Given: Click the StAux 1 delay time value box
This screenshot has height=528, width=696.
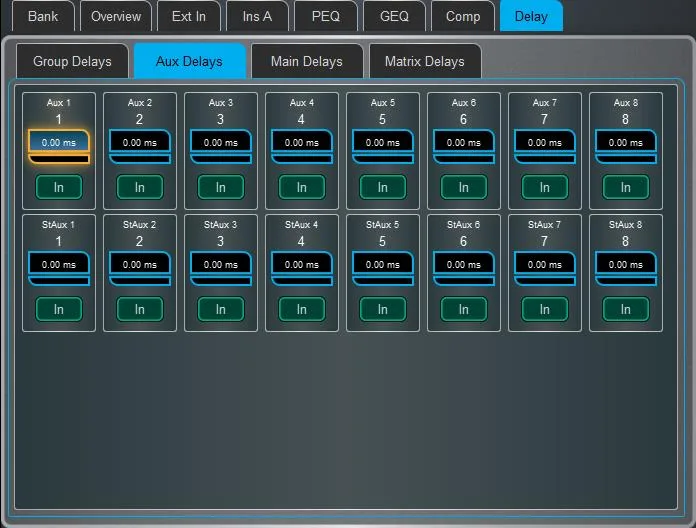Looking at the screenshot, I should pyautogui.click(x=59, y=264).
